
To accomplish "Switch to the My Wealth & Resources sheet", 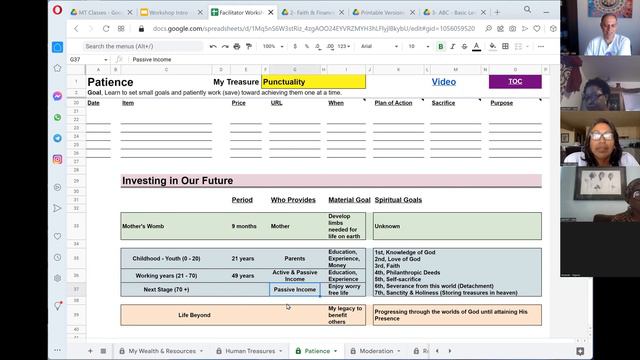I will 162,351.
